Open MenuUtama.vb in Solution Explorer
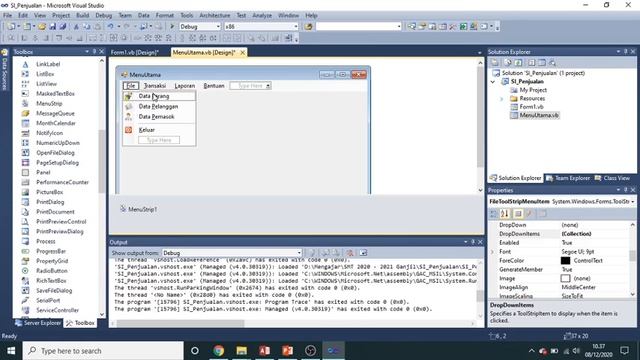640x360 pixels. click(539, 116)
